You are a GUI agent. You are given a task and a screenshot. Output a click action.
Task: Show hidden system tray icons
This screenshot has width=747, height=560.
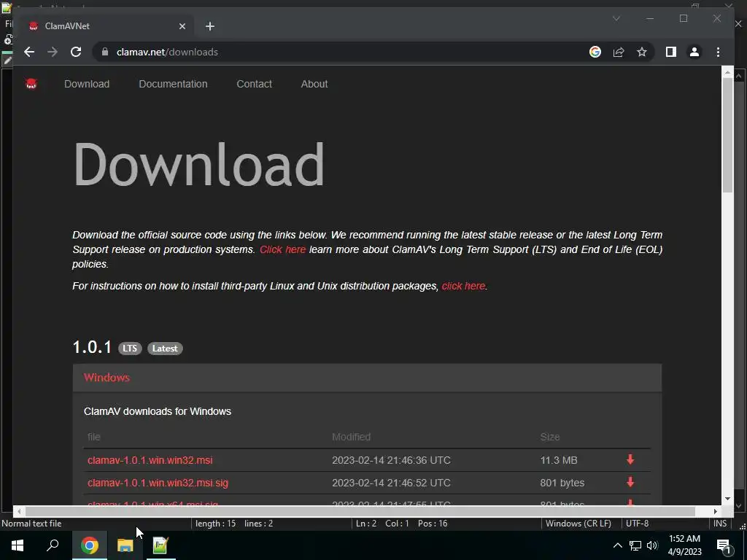click(617, 545)
